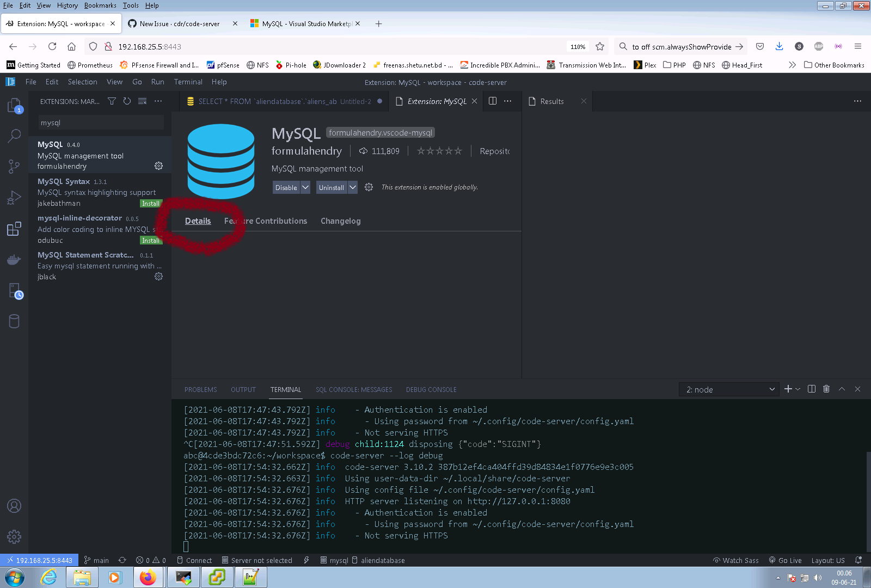Open Internet Explorer from the taskbar
Image resolution: width=871 pixels, height=588 pixels.
coord(48,577)
